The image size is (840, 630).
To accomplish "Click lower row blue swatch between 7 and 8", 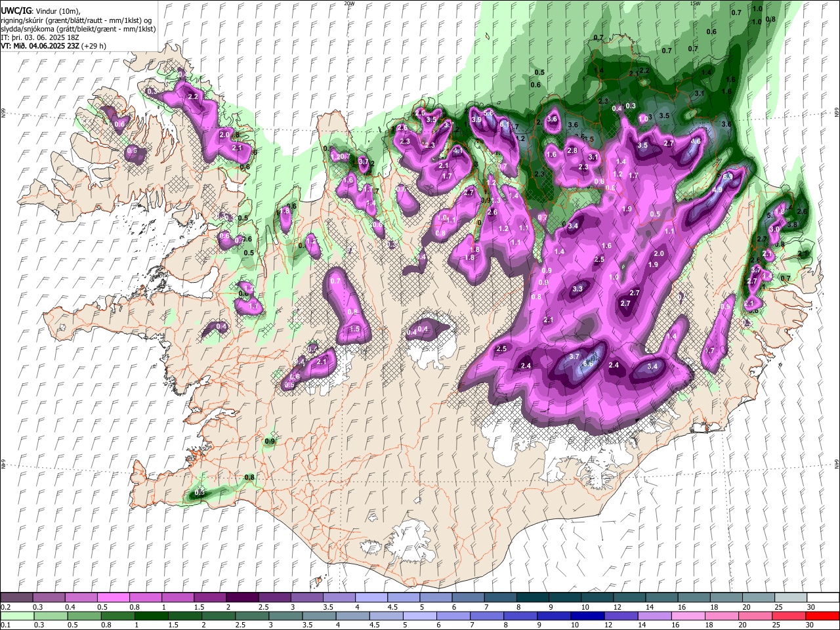I will click(488, 616).
